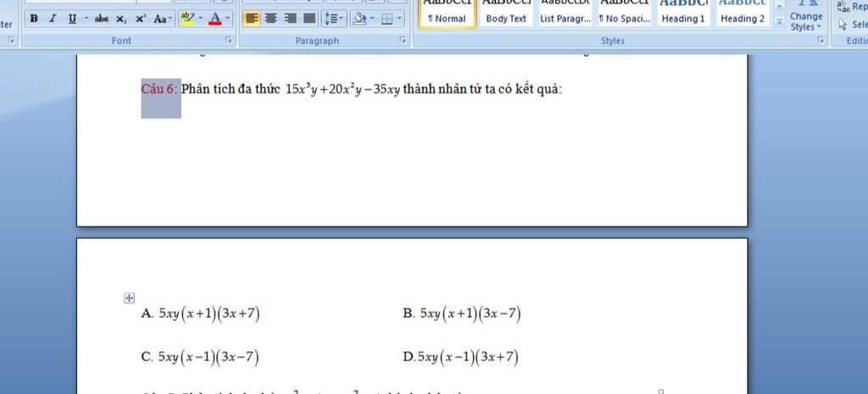Open the highlight color dropdown arrow

(x=200, y=19)
